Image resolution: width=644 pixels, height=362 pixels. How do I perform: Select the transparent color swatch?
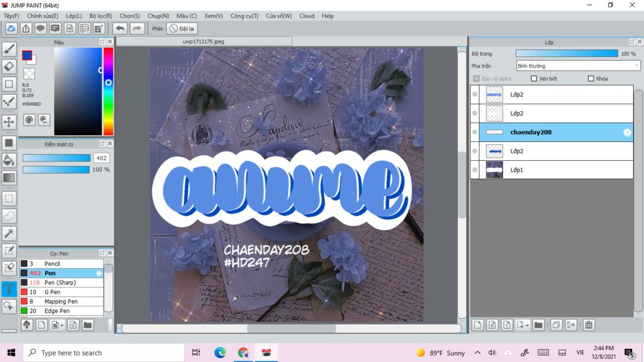[x=29, y=74]
